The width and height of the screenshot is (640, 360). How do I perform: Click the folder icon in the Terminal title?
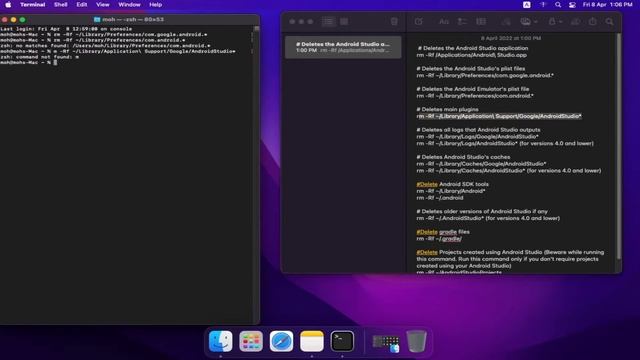[97, 19]
